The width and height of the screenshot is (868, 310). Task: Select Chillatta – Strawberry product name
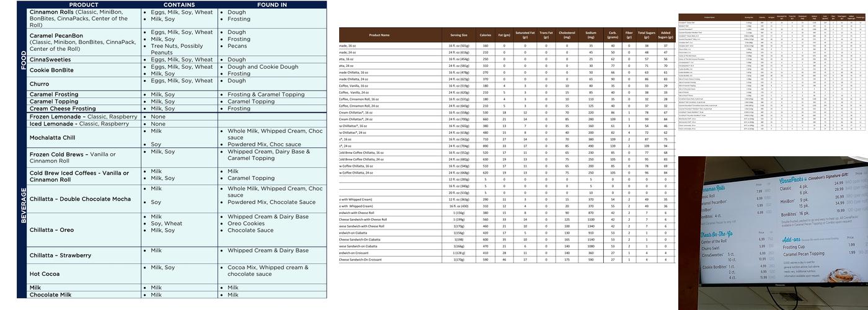click(68, 255)
